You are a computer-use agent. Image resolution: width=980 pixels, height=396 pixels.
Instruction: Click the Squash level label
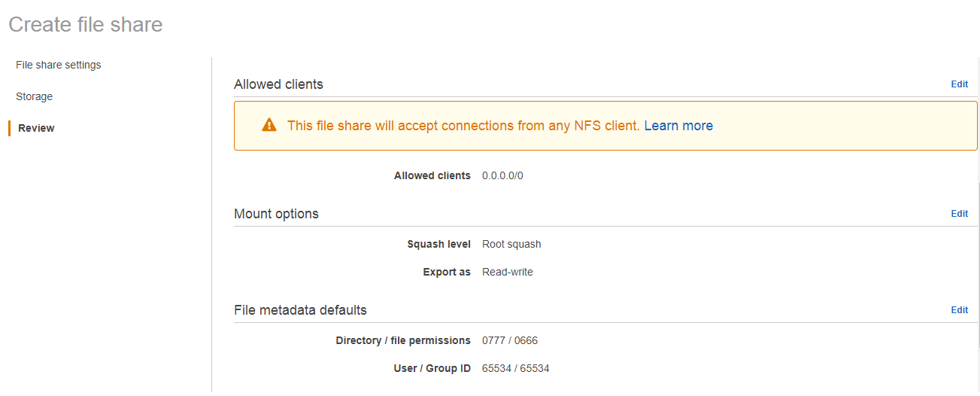click(x=438, y=244)
